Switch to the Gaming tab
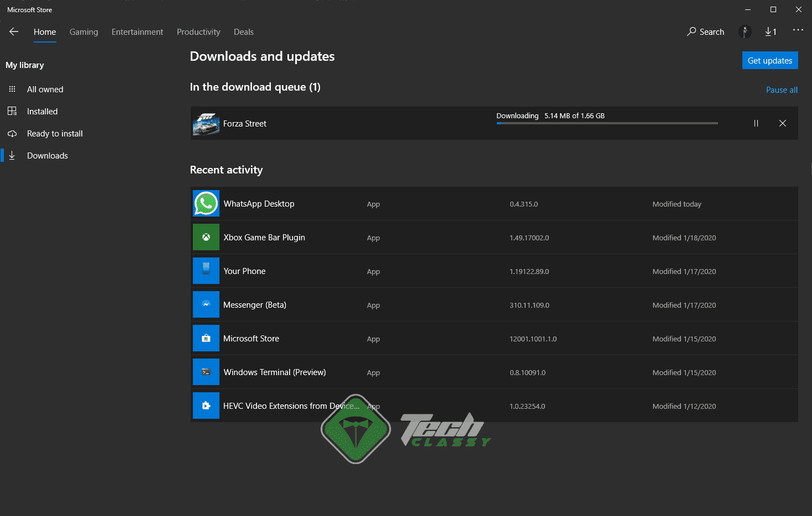 coord(83,31)
